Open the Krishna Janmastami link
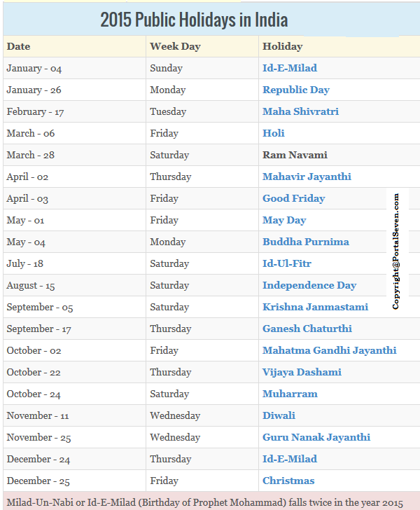The height and width of the screenshot is (510, 420). coord(315,307)
